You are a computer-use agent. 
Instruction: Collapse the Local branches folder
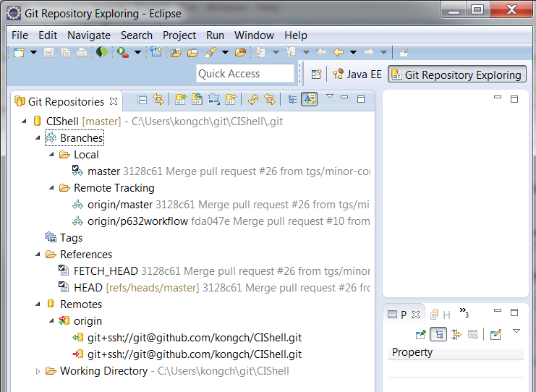(x=51, y=155)
